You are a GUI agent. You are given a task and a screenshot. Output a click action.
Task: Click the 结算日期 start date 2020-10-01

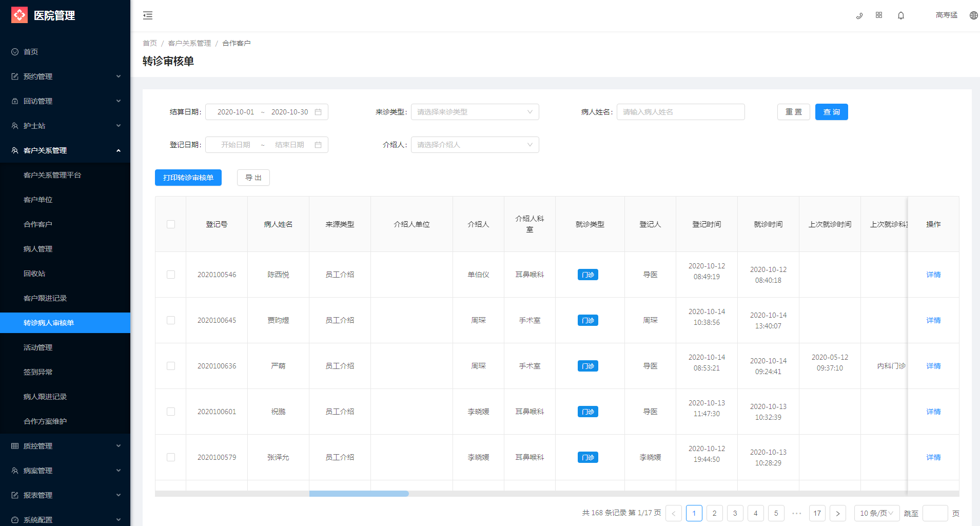coord(236,112)
